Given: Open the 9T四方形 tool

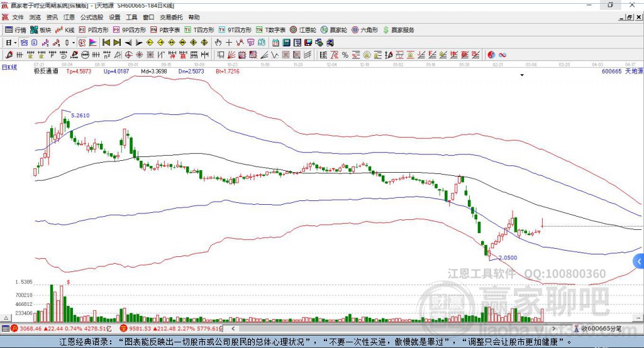Looking at the screenshot, I should [x=235, y=30].
